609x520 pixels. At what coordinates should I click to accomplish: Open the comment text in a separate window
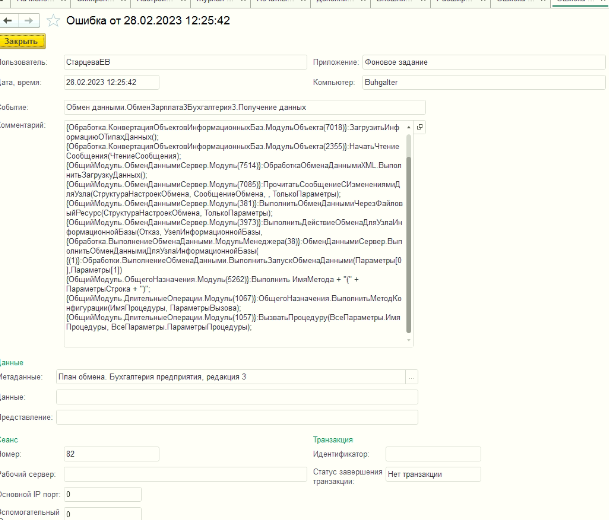tap(419, 128)
